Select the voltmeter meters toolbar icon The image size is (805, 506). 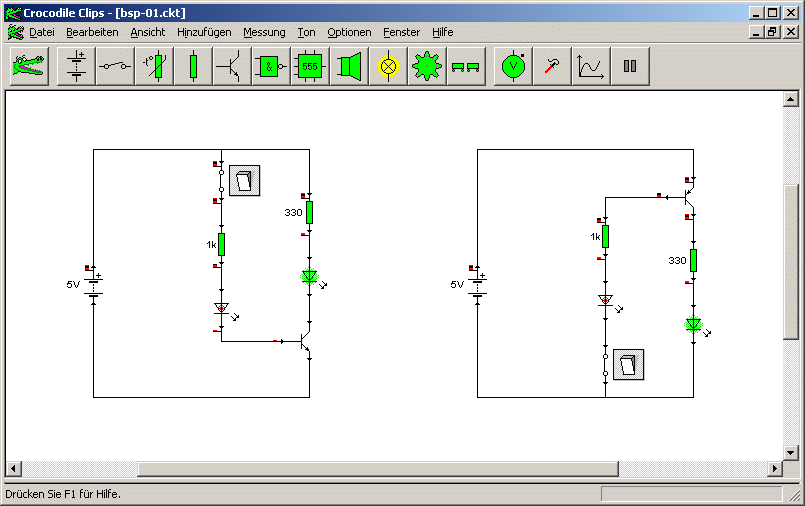(x=513, y=66)
